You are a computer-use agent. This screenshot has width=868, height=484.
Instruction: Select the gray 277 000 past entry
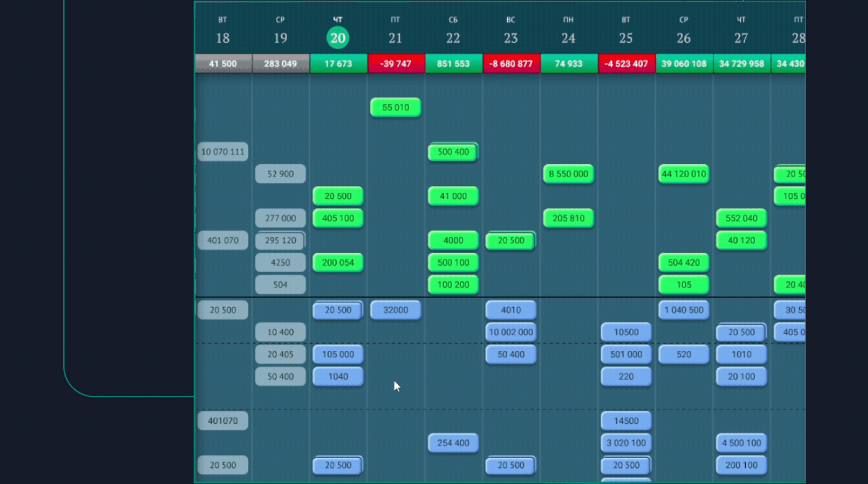(x=280, y=218)
